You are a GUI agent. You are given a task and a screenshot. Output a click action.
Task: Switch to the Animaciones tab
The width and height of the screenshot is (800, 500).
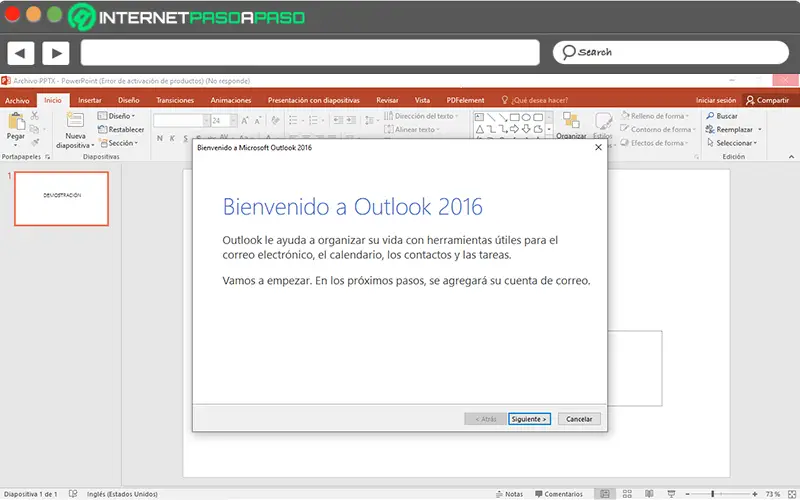pos(231,101)
